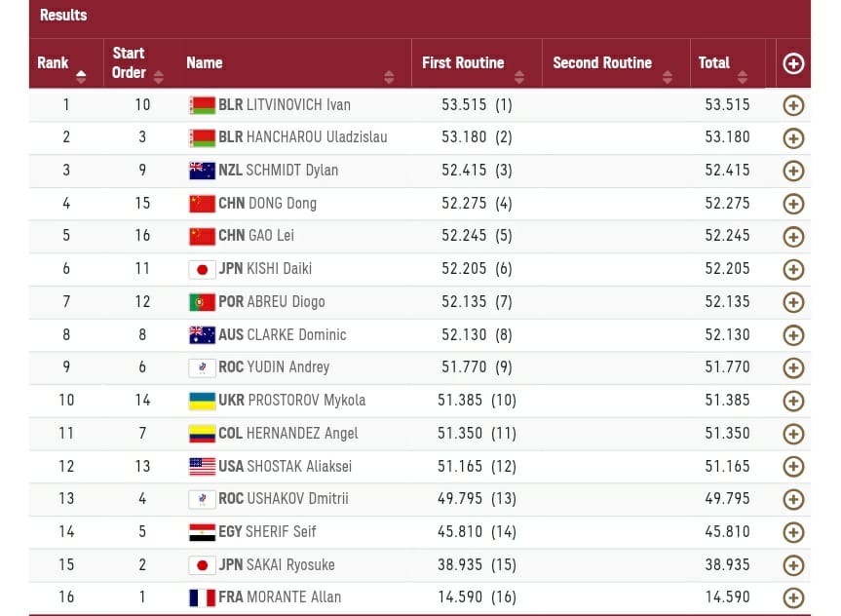Click the USA flag beside SHOSTAK Aliaksei
The width and height of the screenshot is (841, 616).
coord(202,467)
